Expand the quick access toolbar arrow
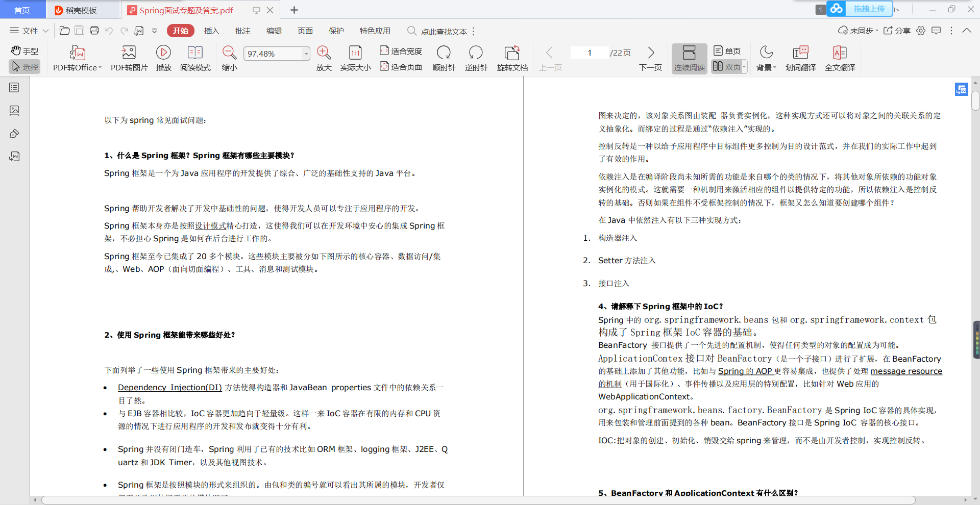Screen dimensions: 980x505 coord(154,31)
